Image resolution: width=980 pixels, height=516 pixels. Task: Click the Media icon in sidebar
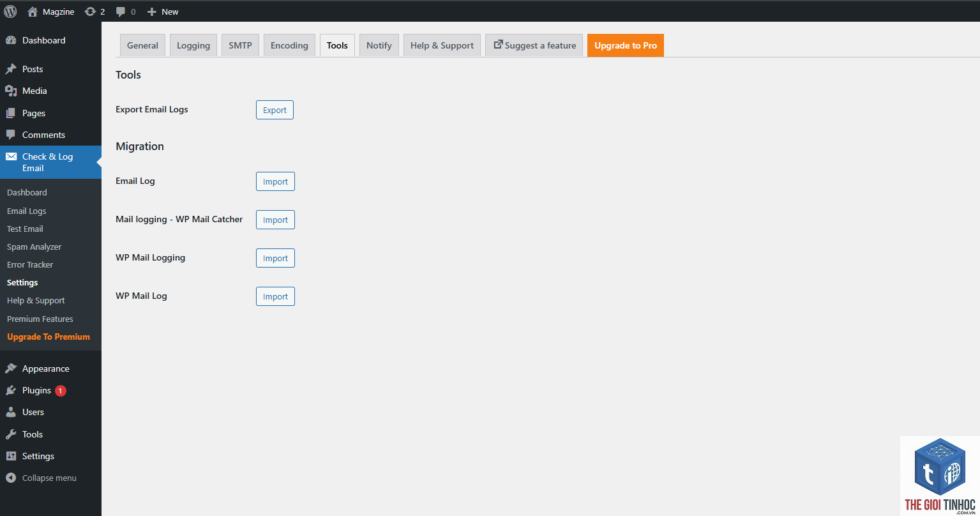[11, 91]
